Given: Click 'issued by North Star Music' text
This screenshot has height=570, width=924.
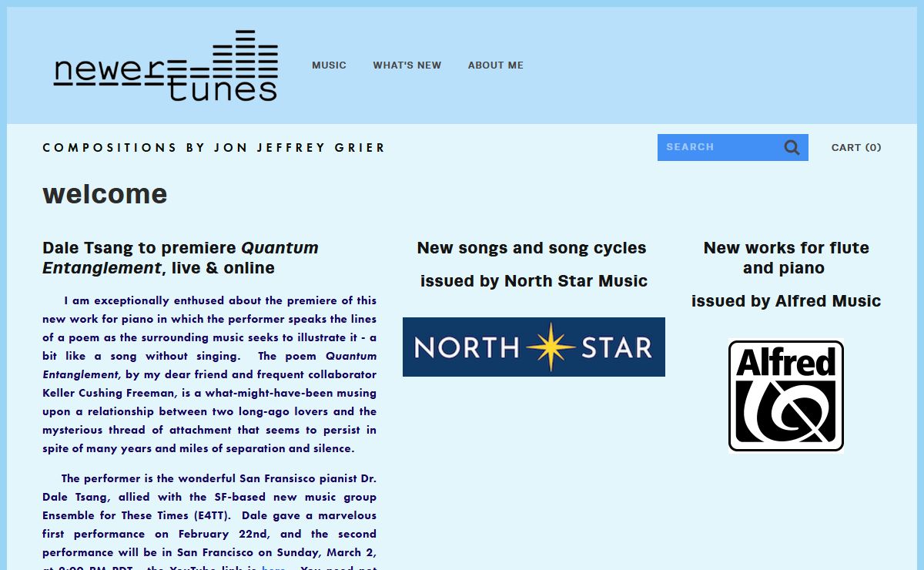Looking at the screenshot, I should [534, 281].
